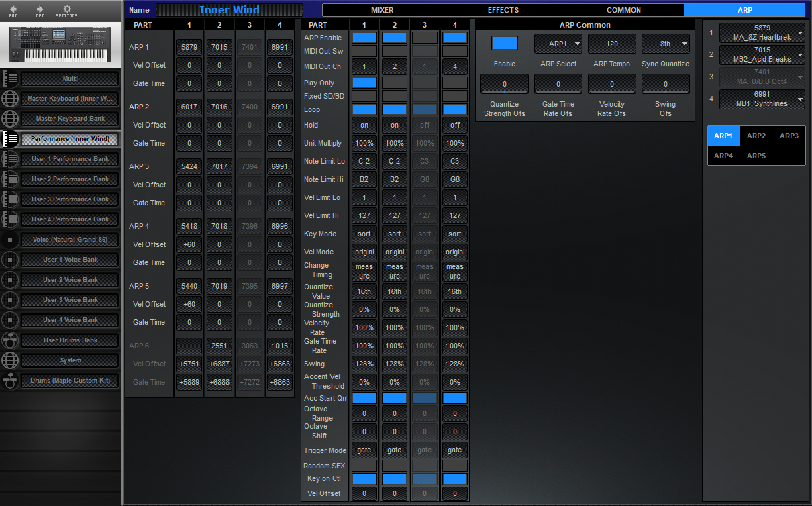The image size is (812, 506).
Task: Click the globe icon beside Master Keyboard Bank
Action: point(10,119)
